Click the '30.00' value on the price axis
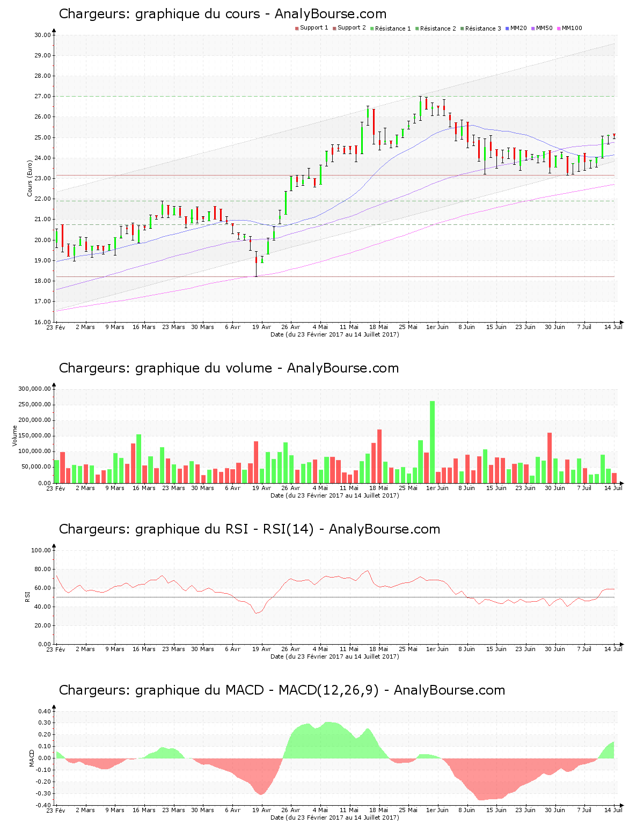 click(42, 35)
